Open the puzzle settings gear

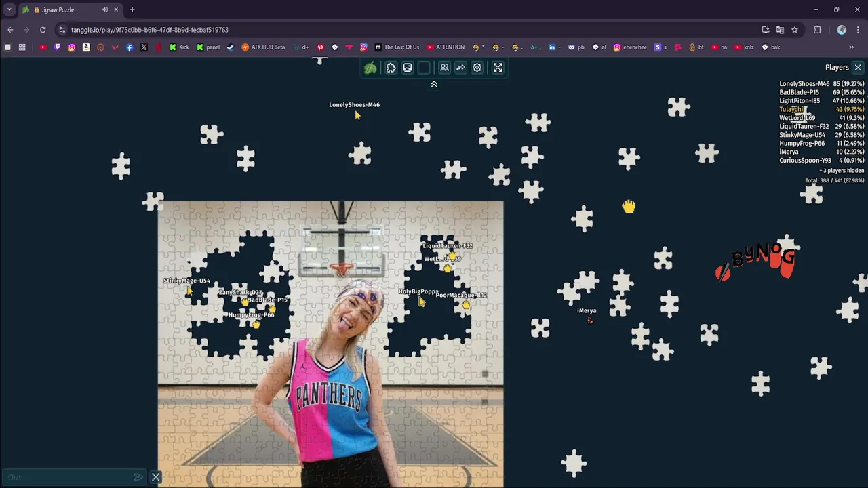click(477, 68)
